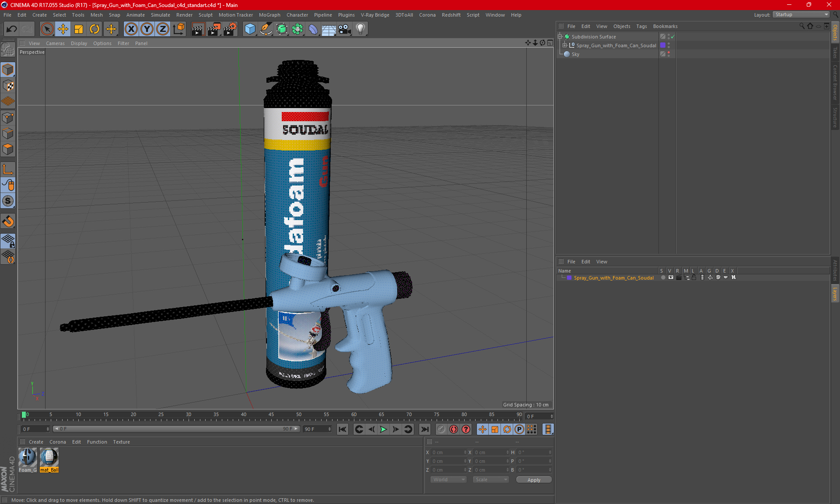Click the Make Editable icon

pos(8,50)
